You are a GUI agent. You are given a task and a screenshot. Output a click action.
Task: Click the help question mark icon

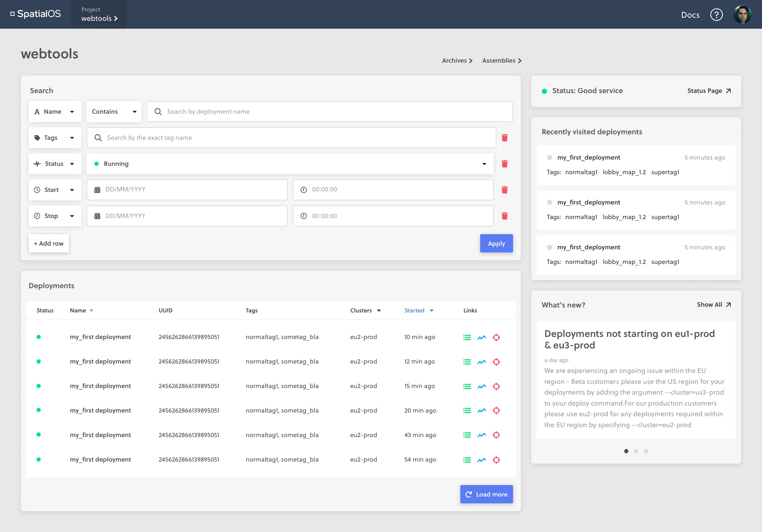[x=716, y=15]
